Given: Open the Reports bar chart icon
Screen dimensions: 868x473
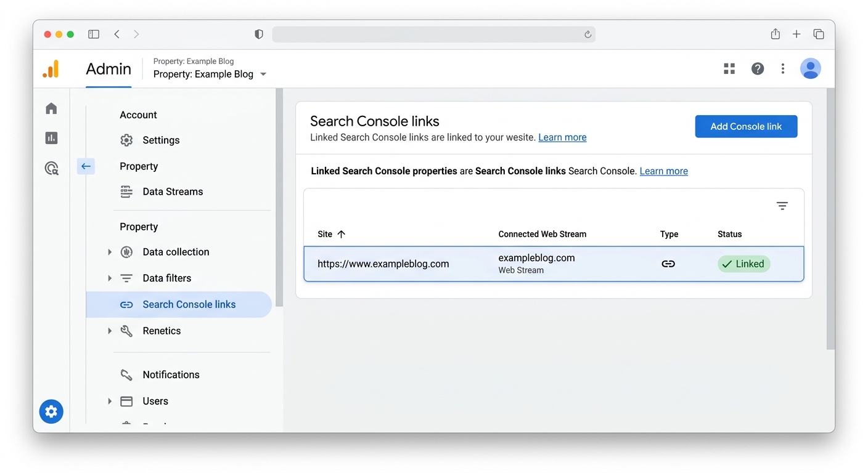Looking at the screenshot, I should click(x=51, y=138).
